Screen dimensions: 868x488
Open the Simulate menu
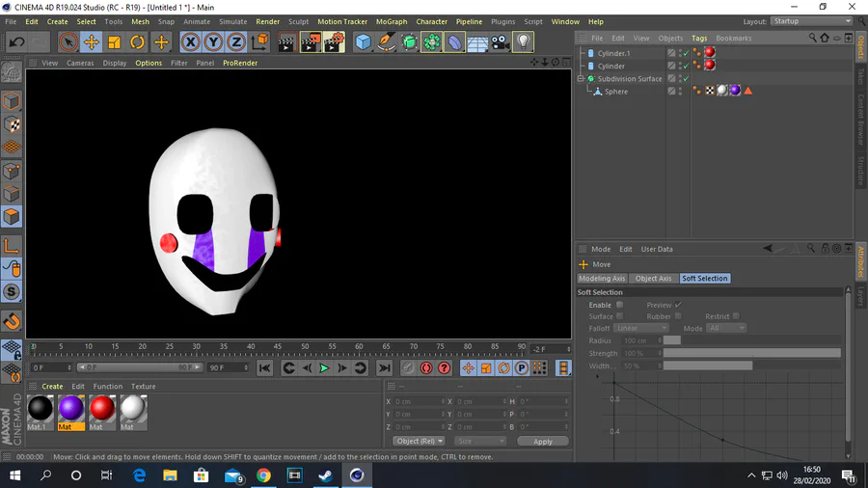233,21
